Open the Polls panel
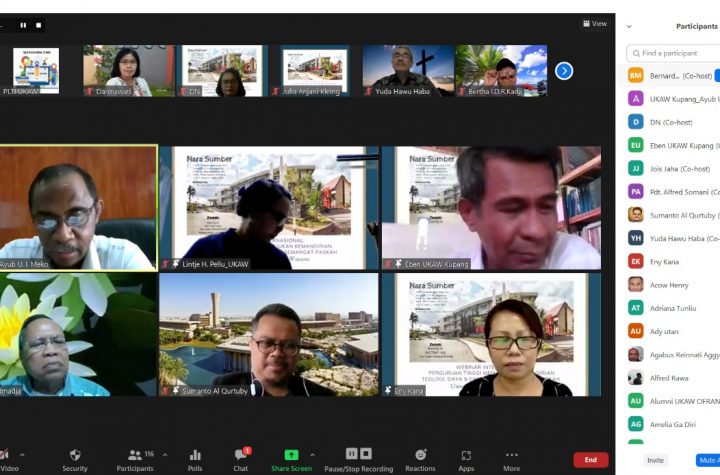720x475 pixels. coord(195,455)
